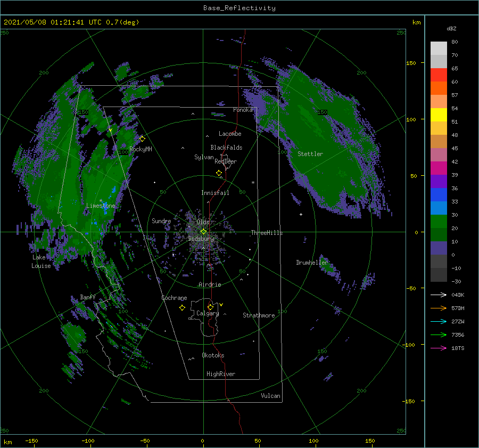Image resolution: width=479 pixels, height=448 pixels.
Task: Click the ThreeHills label
Action: 267,233
